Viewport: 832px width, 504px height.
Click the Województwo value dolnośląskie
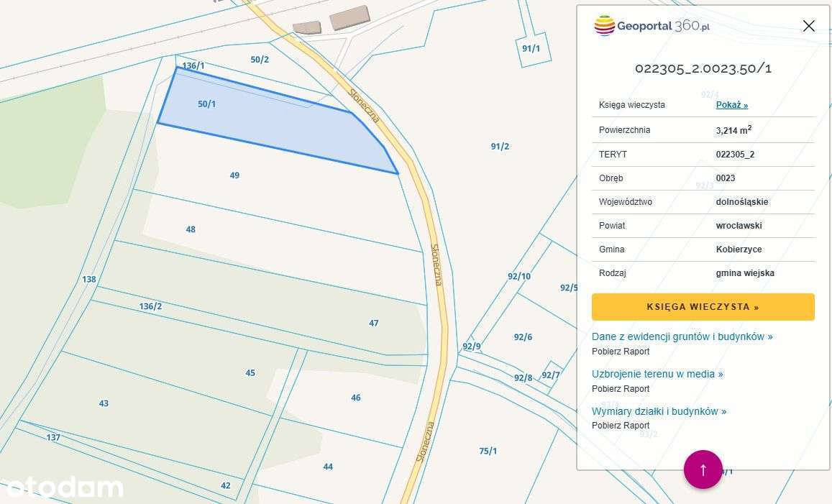pyautogui.click(x=742, y=202)
